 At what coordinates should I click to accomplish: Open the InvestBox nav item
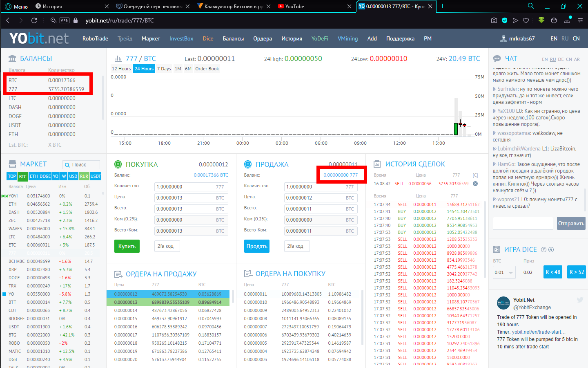point(181,38)
